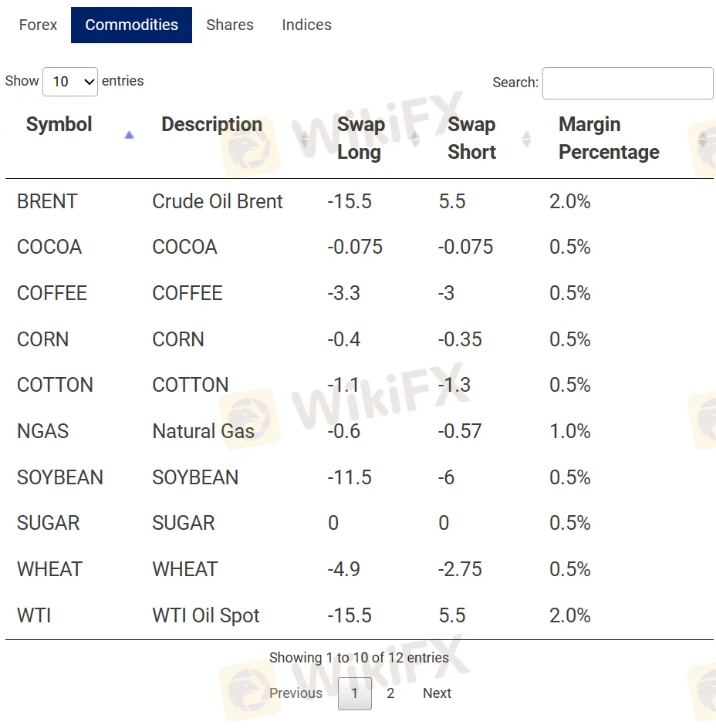Sort by Margin Percentage column
Screen dimensions: 716x728
609,138
